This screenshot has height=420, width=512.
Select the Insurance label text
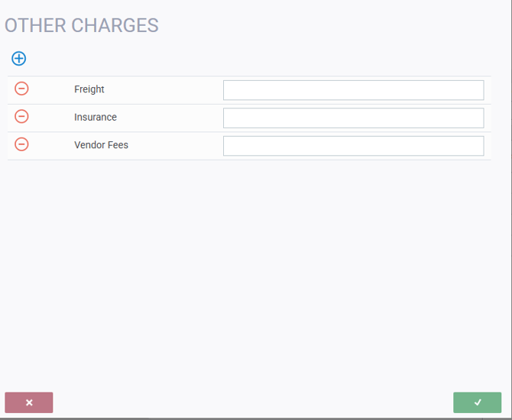[96, 118]
